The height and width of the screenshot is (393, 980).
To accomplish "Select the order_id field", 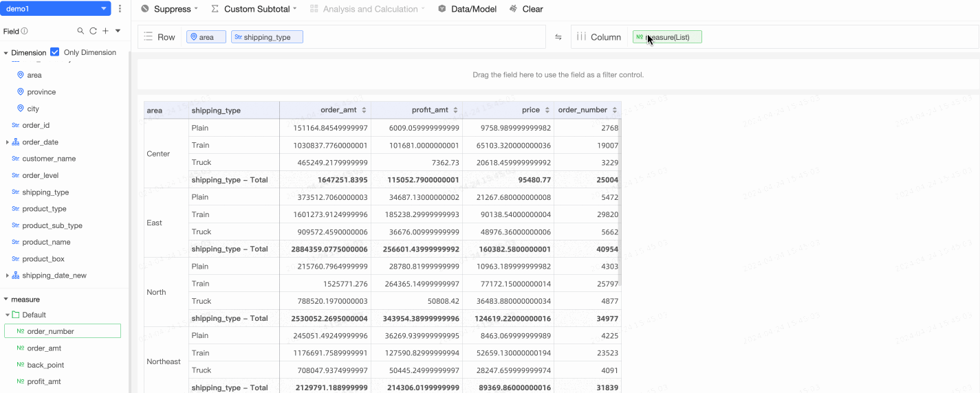I will (x=36, y=125).
